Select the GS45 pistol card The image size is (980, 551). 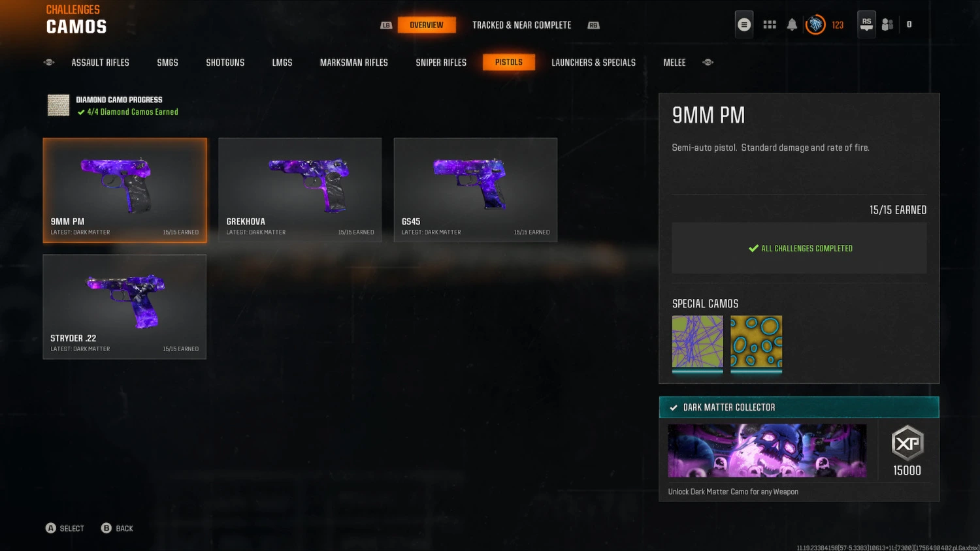click(x=476, y=190)
